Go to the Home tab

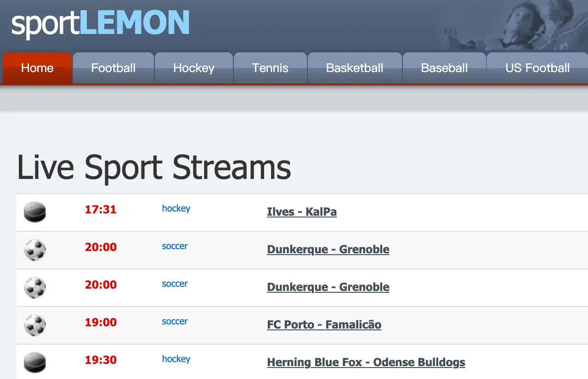[37, 68]
